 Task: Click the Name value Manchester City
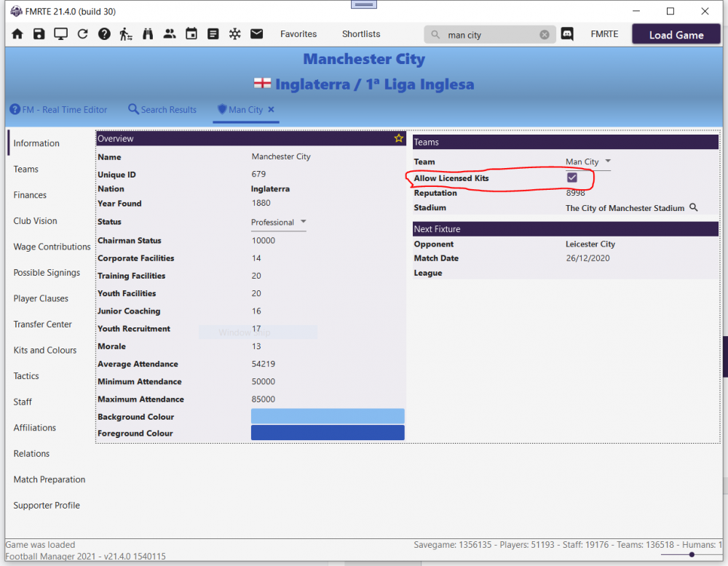click(281, 157)
